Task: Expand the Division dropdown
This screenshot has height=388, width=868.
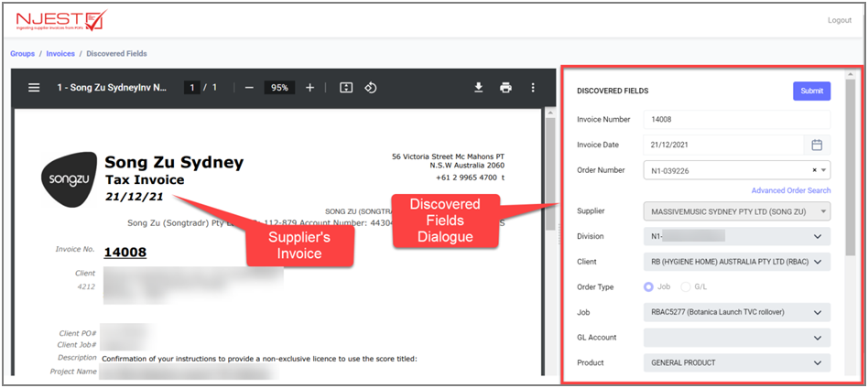Action: tap(737, 236)
